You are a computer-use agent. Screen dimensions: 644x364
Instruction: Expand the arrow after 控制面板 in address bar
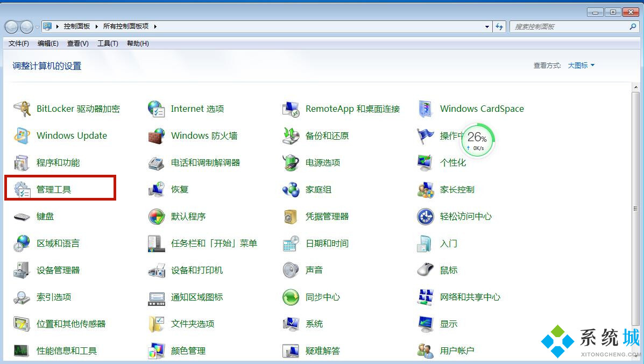[x=96, y=26]
